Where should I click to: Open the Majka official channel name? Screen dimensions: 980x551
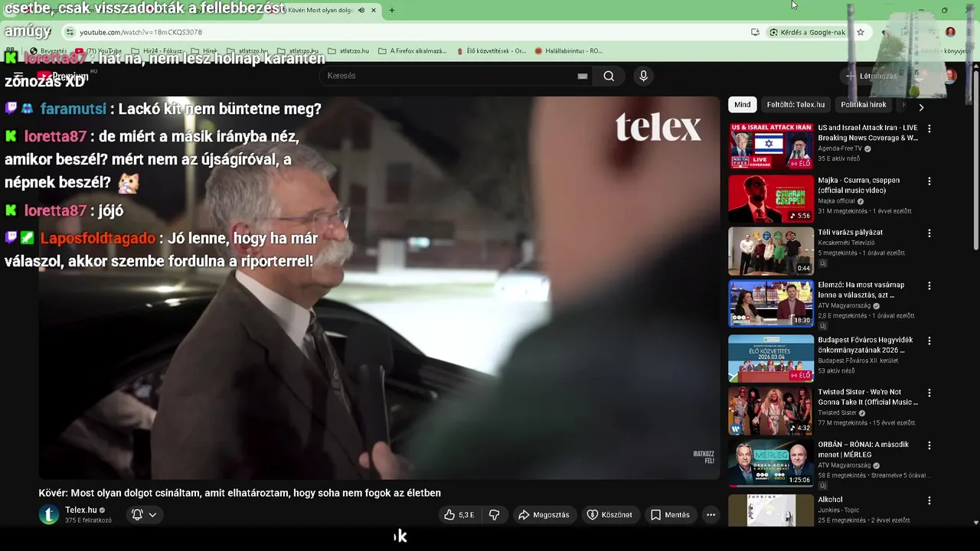point(836,201)
